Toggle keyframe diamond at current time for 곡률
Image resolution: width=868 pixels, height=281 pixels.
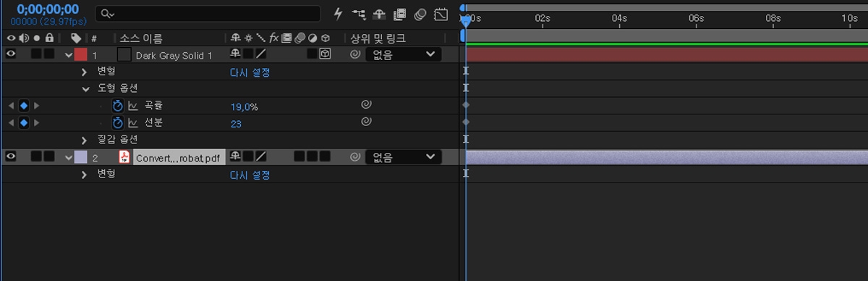tap(24, 106)
